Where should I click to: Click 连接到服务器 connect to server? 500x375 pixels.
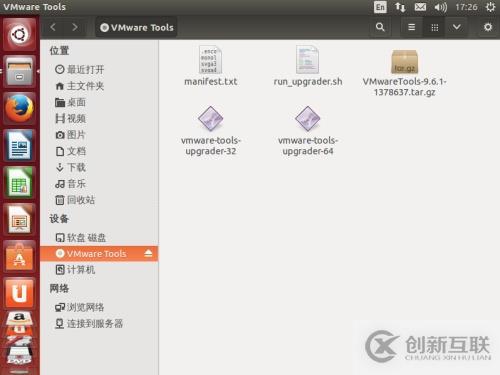pos(99,323)
